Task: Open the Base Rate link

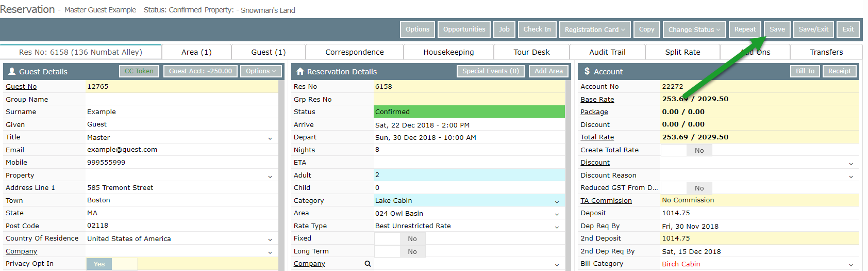Action: pyautogui.click(x=597, y=100)
